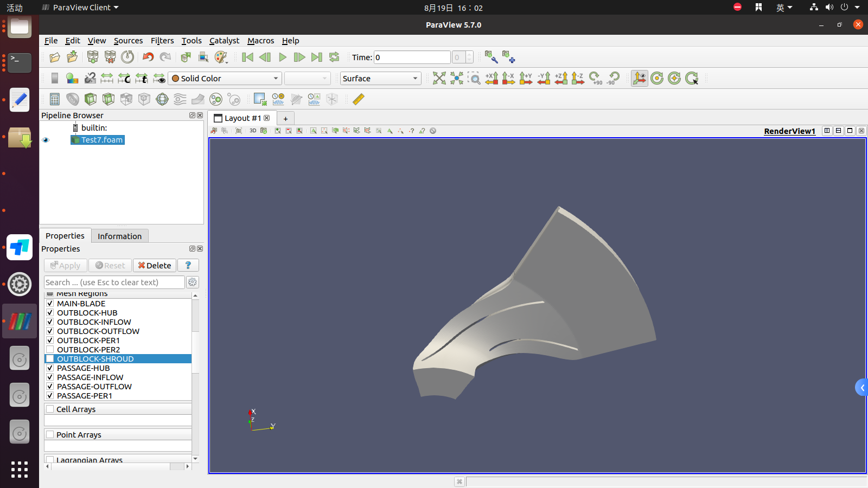Click the Open file folder icon

pos(55,57)
